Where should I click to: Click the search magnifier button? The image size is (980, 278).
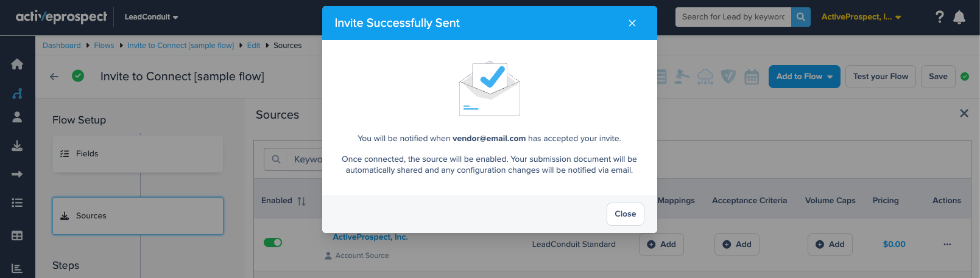pos(800,17)
